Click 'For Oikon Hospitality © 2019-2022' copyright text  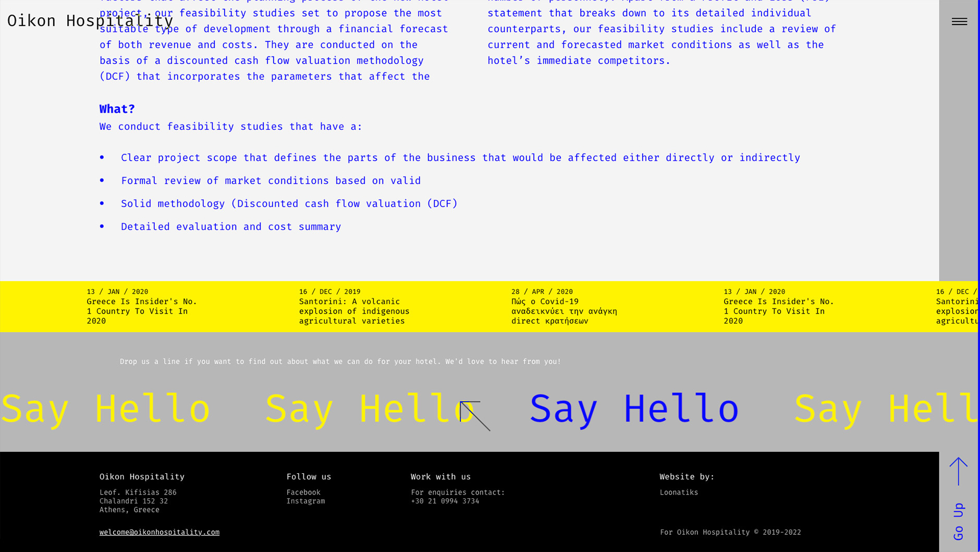(x=730, y=532)
